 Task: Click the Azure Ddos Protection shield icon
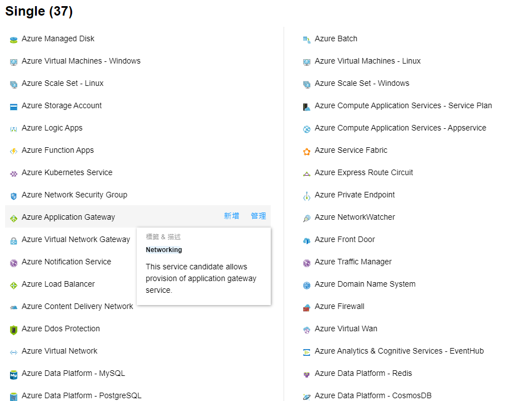(x=13, y=330)
